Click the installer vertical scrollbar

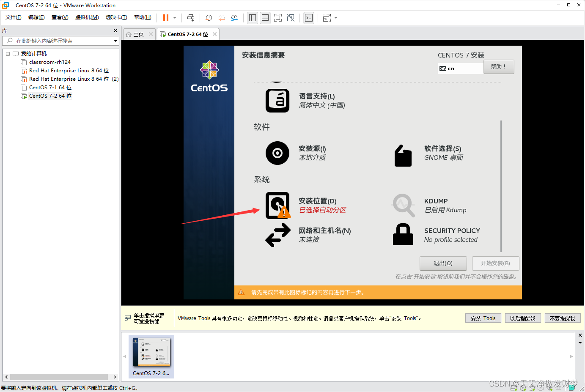(501, 186)
